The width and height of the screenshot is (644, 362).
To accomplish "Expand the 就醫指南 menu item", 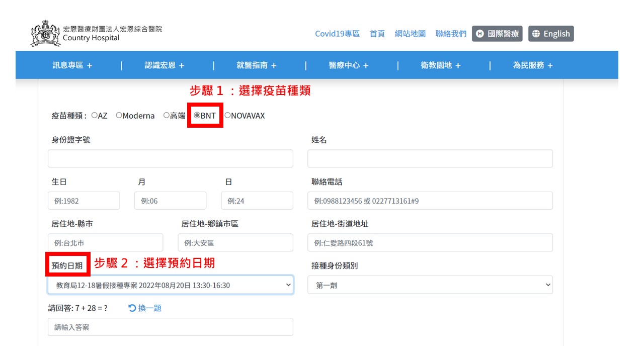I will [x=257, y=65].
